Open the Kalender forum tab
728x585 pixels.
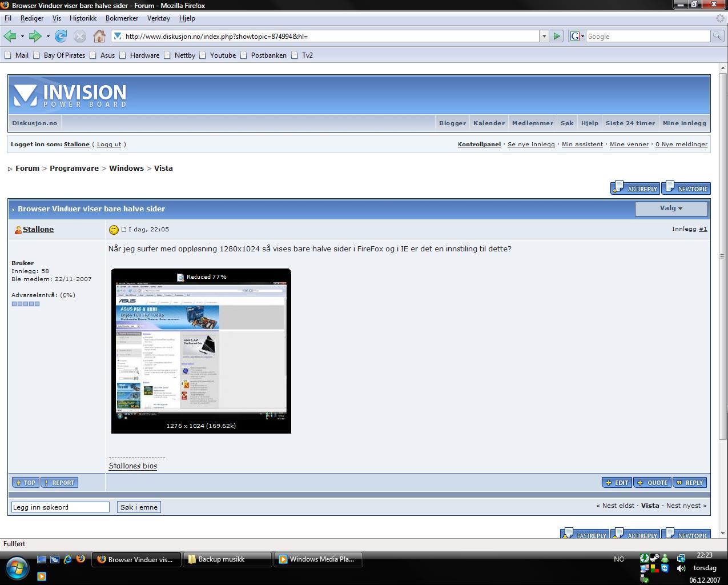(x=489, y=123)
